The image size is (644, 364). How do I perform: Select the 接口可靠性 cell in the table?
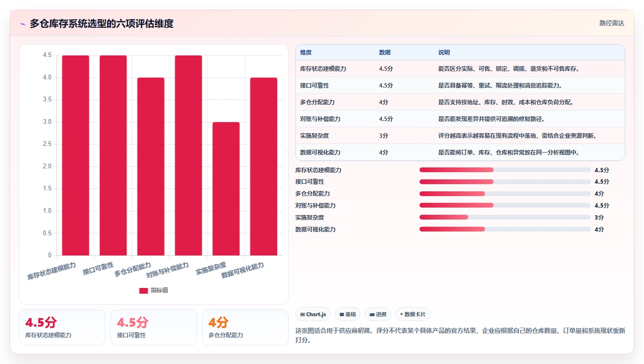(x=315, y=86)
